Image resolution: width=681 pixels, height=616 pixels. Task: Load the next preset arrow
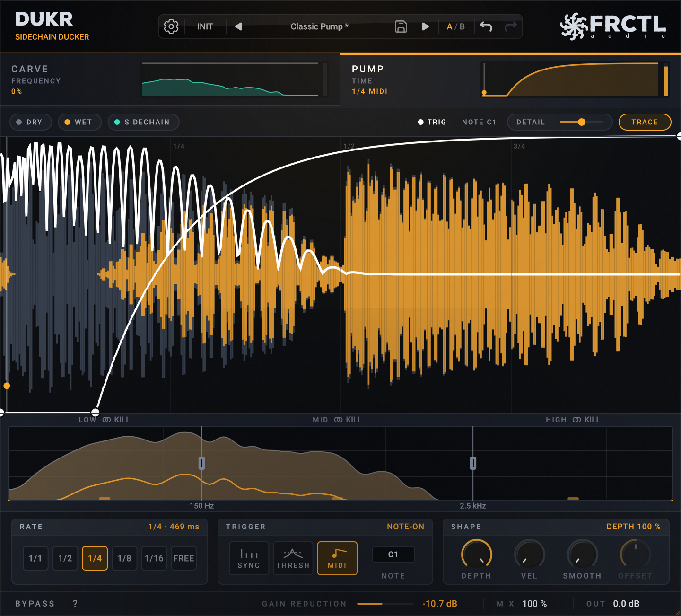[425, 26]
